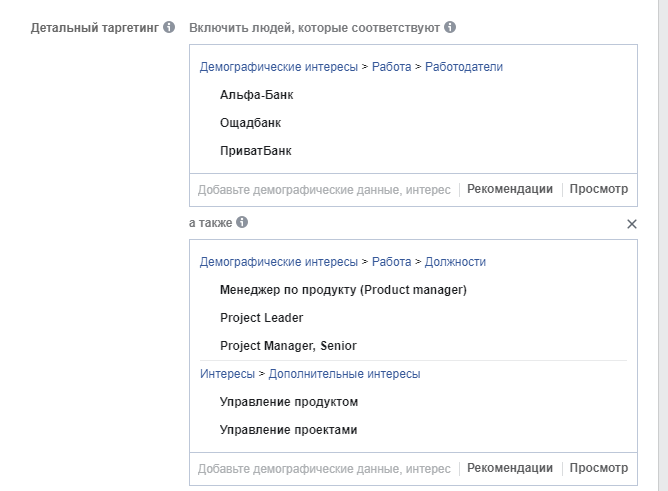Click Рекомендации in the second targeting box

coord(510,468)
